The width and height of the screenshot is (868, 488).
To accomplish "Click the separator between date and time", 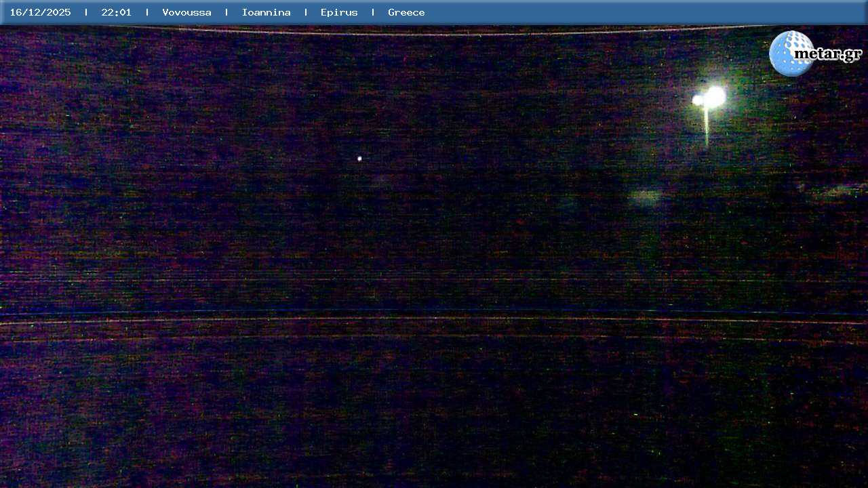I will (x=86, y=12).
